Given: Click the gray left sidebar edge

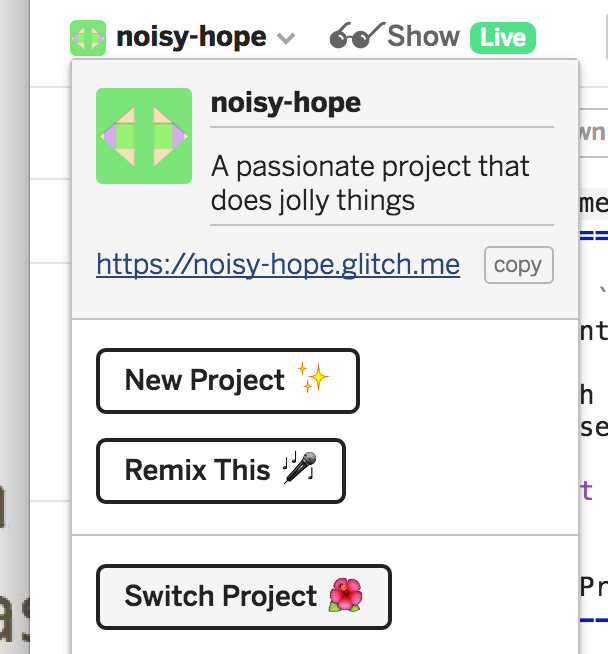Looking at the screenshot, I should point(15,327).
